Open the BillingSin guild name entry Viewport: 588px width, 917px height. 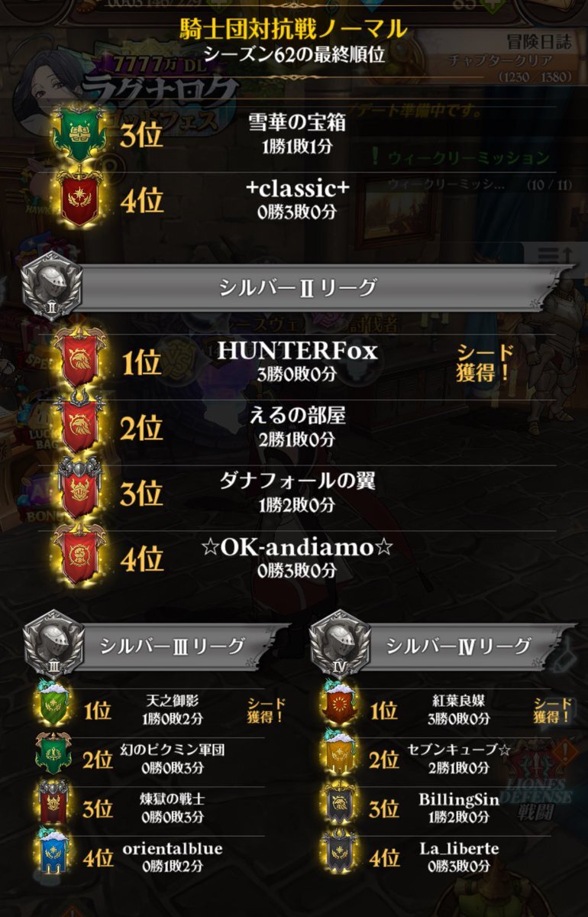coord(458,799)
